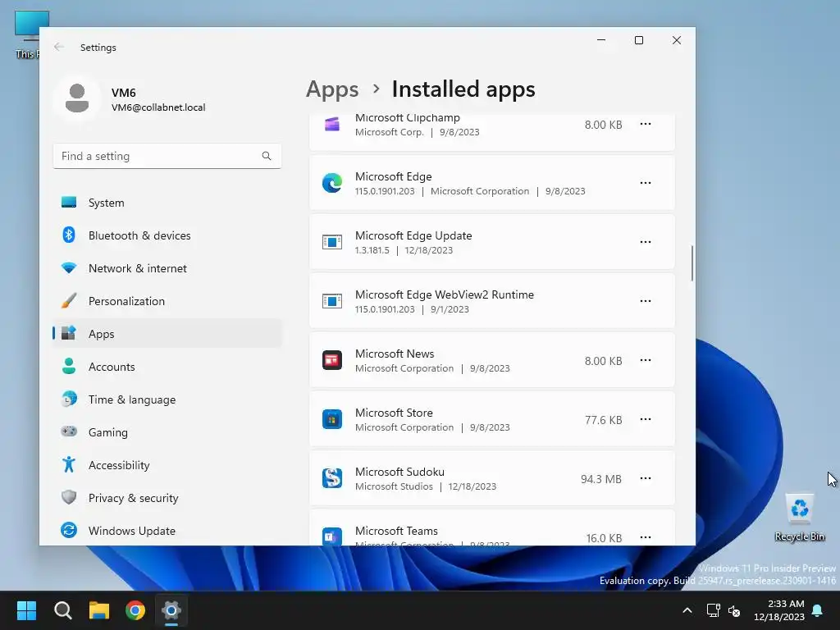Click the Settings gear on the taskbar
This screenshot has width=840, height=630.
tap(171, 610)
